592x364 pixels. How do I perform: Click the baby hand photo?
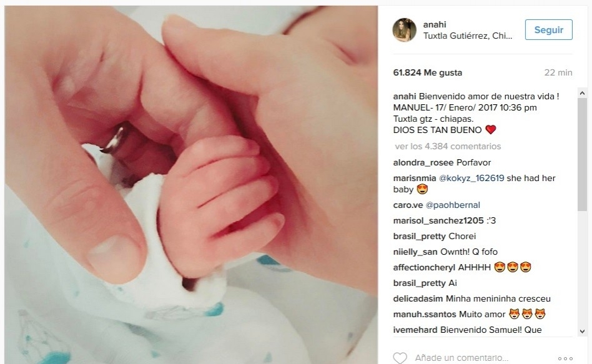[x=191, y=185]
